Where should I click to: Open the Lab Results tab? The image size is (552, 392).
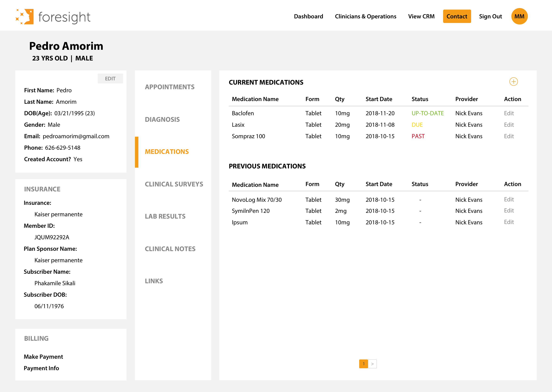pos(165,216)
